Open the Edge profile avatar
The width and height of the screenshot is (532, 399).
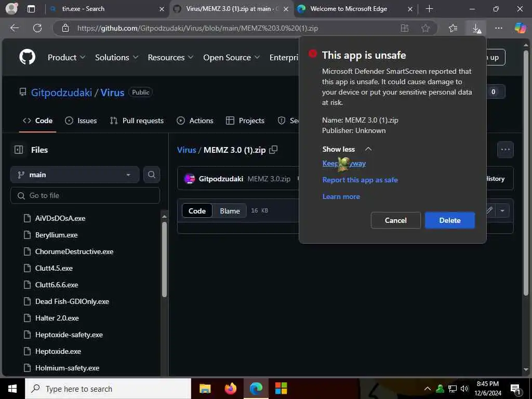tap(11, 8)
